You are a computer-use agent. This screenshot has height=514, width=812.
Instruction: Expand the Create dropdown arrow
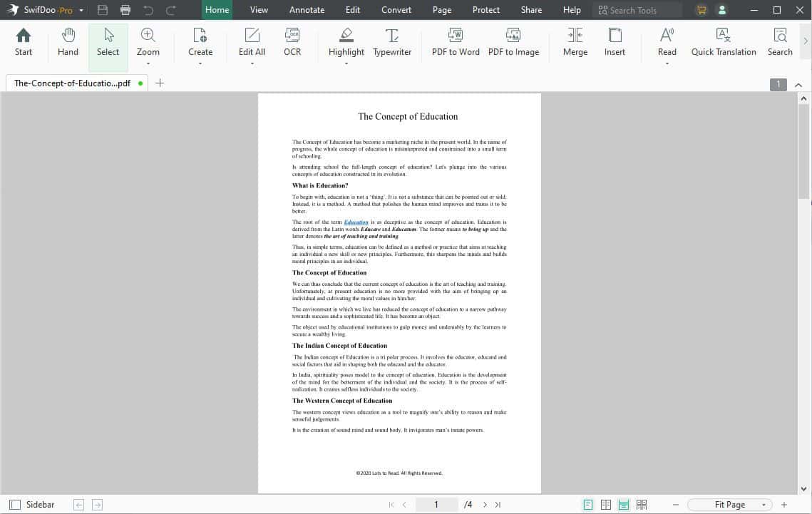[x=200, y=63]
